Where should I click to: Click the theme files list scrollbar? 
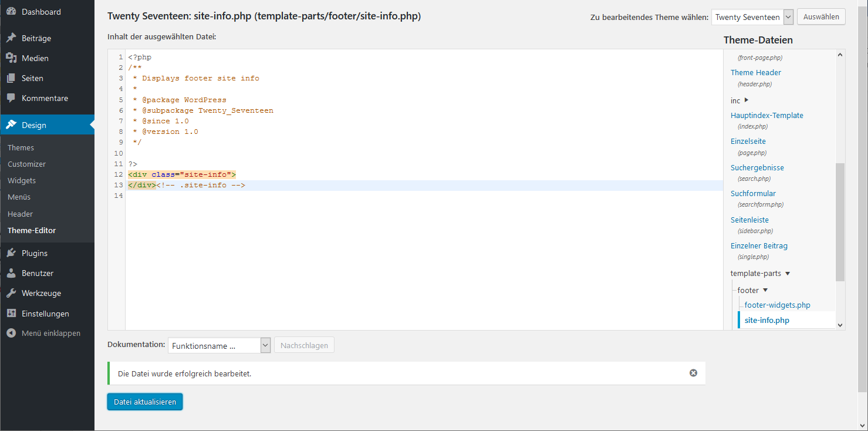pyautogui.click(x=840, y=223)
